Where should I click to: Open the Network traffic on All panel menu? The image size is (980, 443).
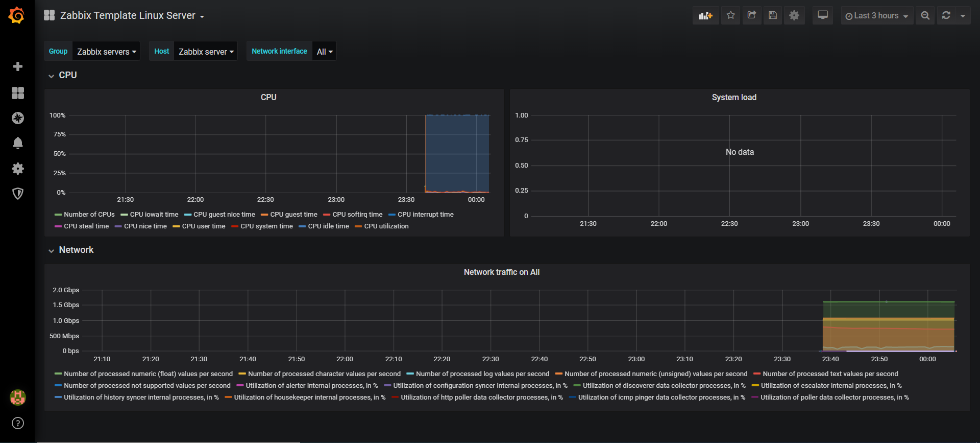click(501, 272)
